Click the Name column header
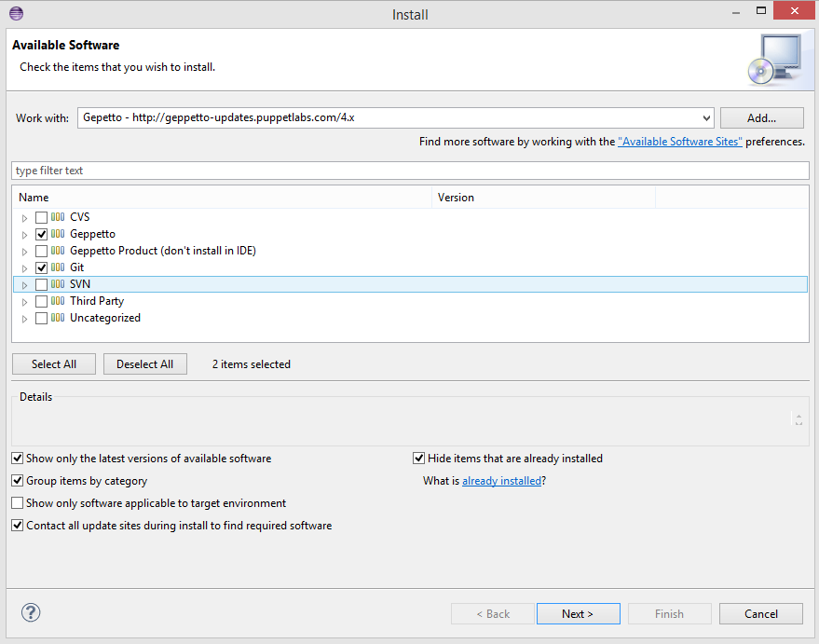This screenshot has width=819, height=644. point(222,198)
